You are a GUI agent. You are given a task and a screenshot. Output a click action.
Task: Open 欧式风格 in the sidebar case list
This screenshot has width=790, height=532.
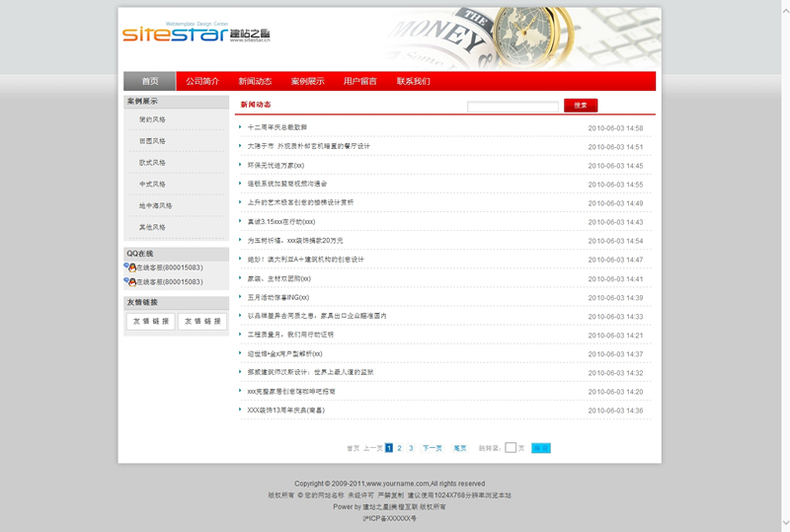[153, 163]
